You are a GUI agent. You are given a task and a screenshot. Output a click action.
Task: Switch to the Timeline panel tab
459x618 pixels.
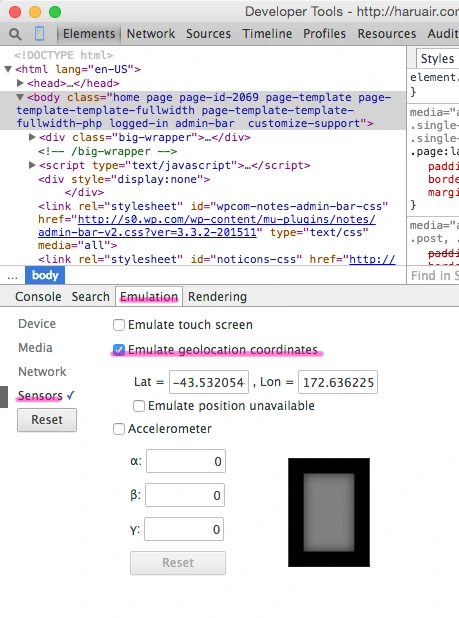[x=267, y=34]
